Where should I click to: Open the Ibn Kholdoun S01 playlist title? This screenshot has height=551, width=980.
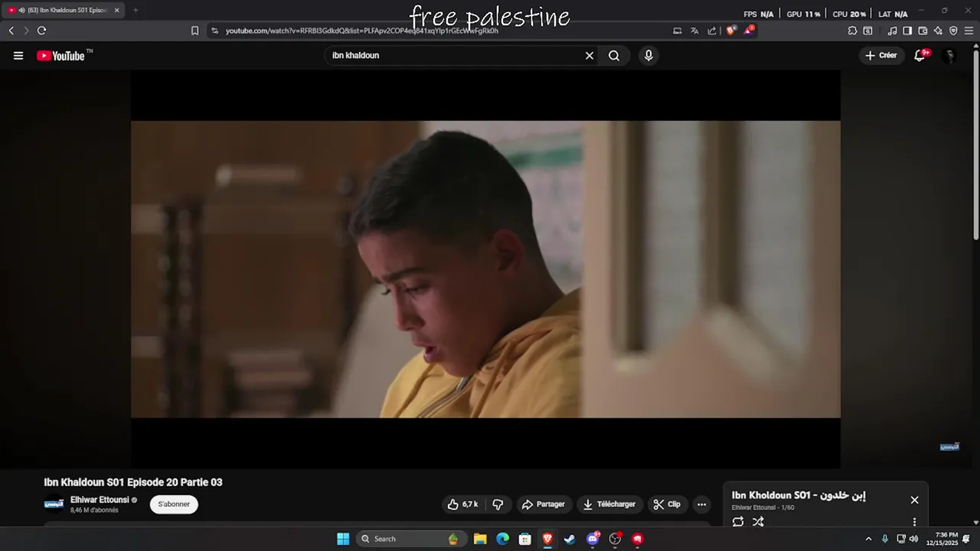(799, 495)
